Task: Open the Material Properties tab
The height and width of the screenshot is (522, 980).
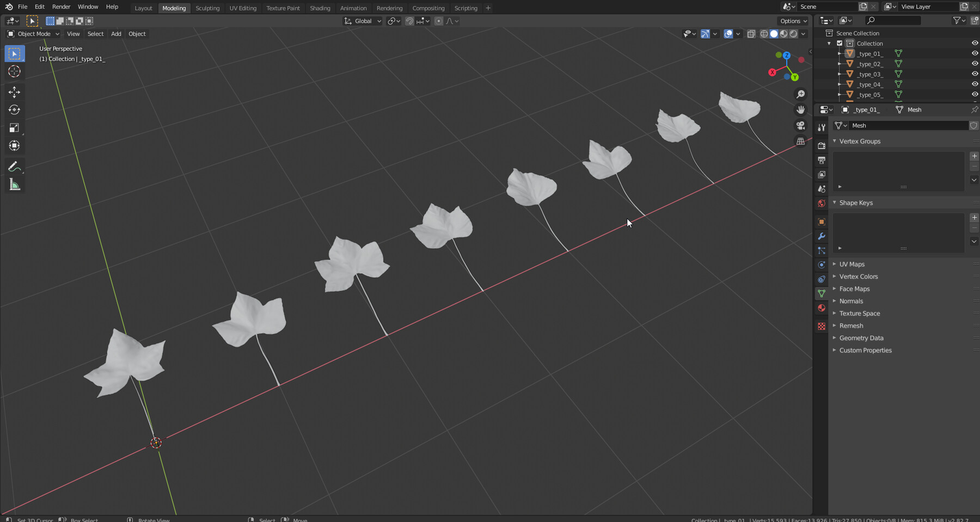Action: point(822,308)
